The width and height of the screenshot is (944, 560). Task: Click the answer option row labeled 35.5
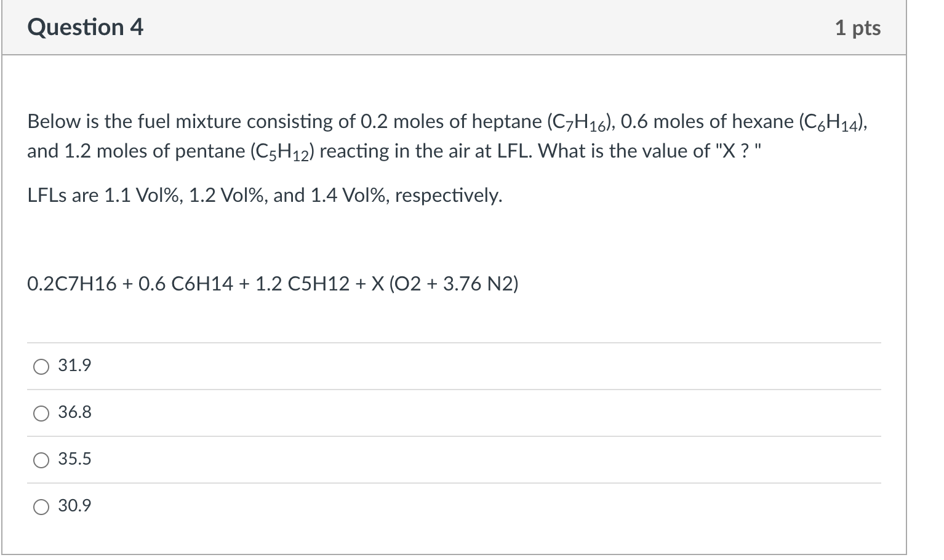(74, 459)
